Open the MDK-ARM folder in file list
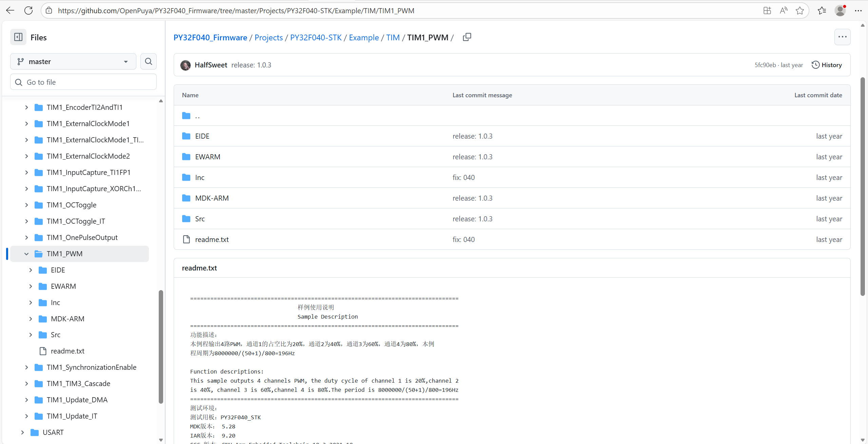Screen dimensions: 868x444 212,198
